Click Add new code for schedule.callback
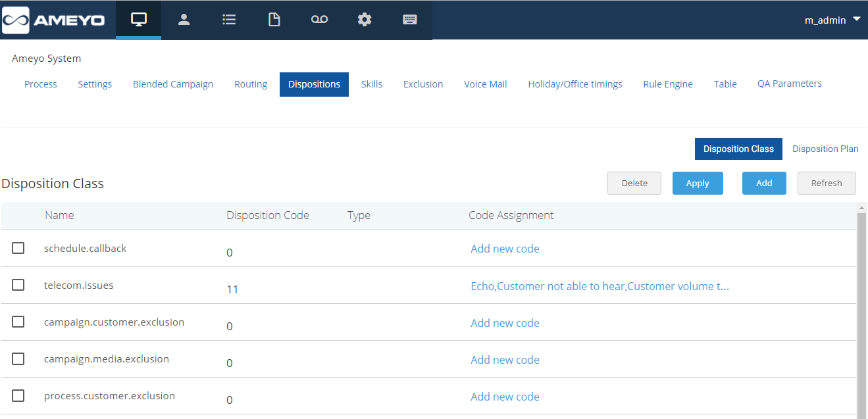This screenshot has height=419, width=868. pos(505,249)
